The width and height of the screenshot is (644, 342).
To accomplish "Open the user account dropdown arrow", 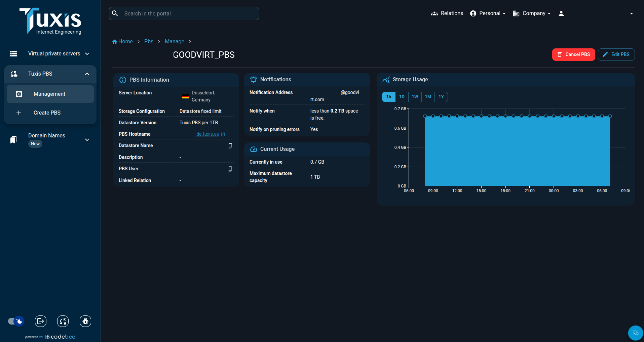I will pyautogui.click(x=632, y=13).
